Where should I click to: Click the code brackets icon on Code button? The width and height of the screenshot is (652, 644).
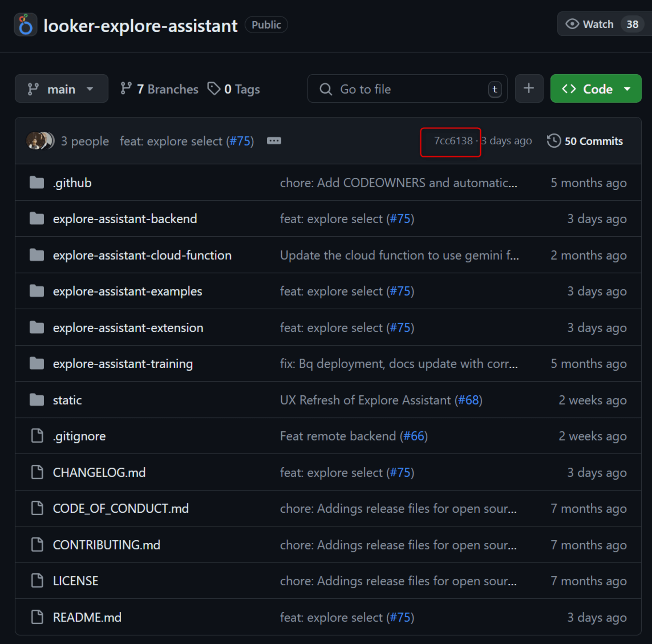click(x=569, y=89)
